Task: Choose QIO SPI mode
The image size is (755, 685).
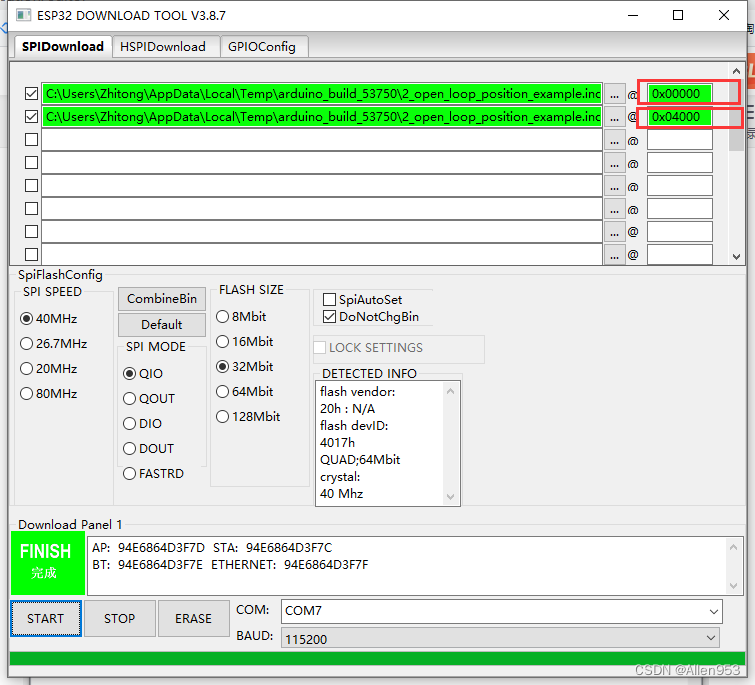Action: tap(143, 374)
